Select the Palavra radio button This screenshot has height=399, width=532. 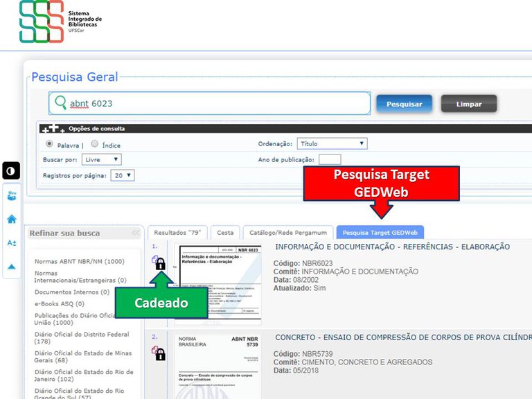pyautogui.click(x=49, y=144)
